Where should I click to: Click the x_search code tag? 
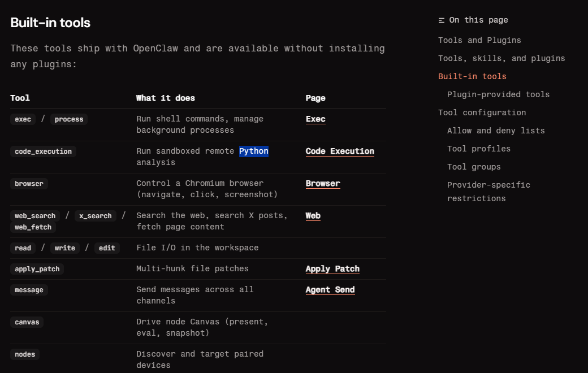click(x=95, y=216)
